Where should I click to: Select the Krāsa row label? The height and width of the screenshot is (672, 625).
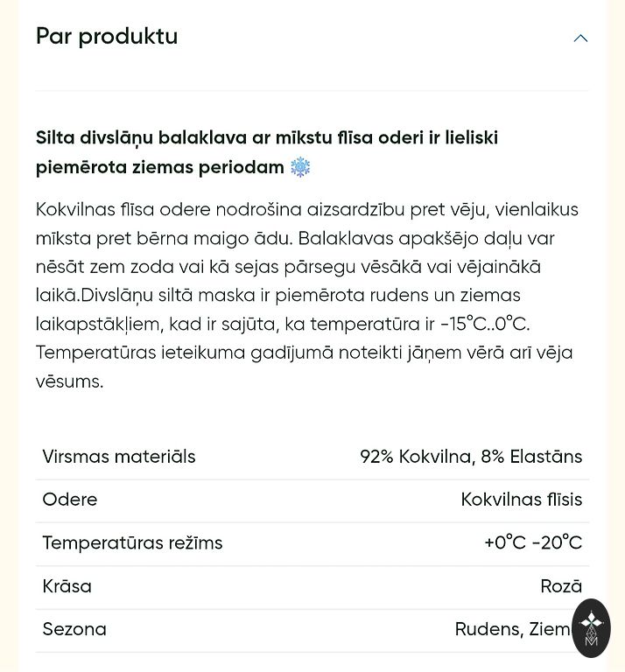click(67, 586)
